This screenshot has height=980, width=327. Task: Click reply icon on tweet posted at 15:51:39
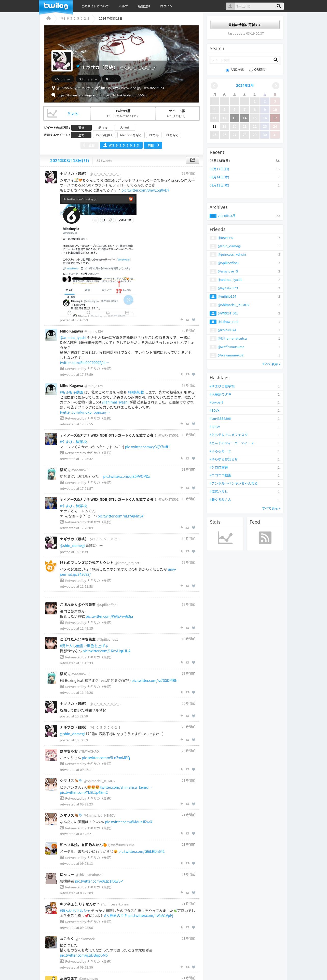coord(182,551)
